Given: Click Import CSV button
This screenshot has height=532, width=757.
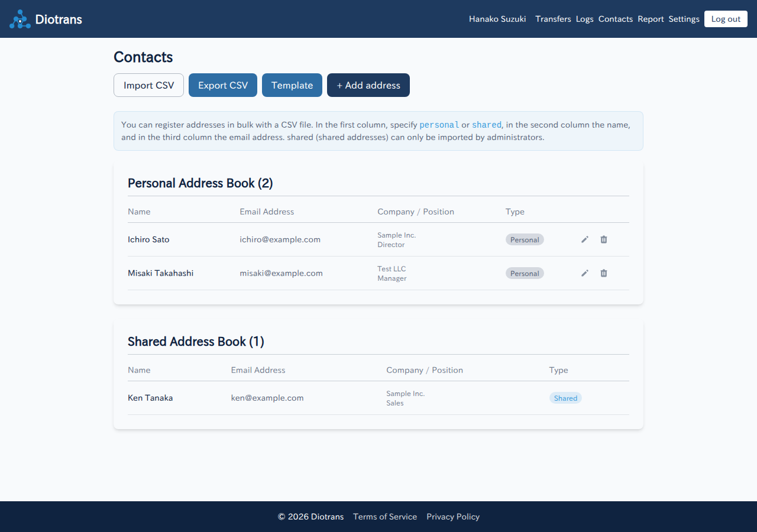Looking at the screenshot, I should tap(148, 85).
